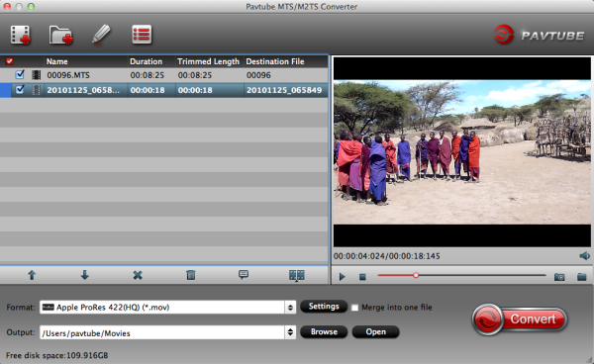The width and height of the screenshot is (594, 364).
Task: Click film icon of 20101125_0658 row
Action: (37, 90)
